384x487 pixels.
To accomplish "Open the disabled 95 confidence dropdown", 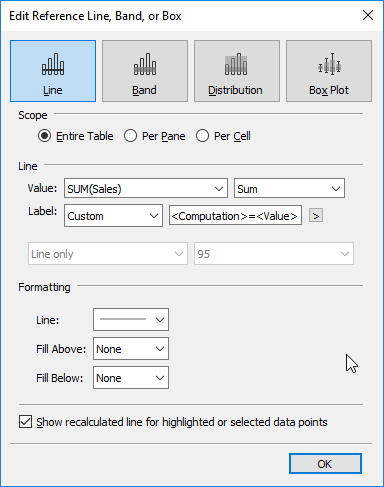I will point(274,254).
